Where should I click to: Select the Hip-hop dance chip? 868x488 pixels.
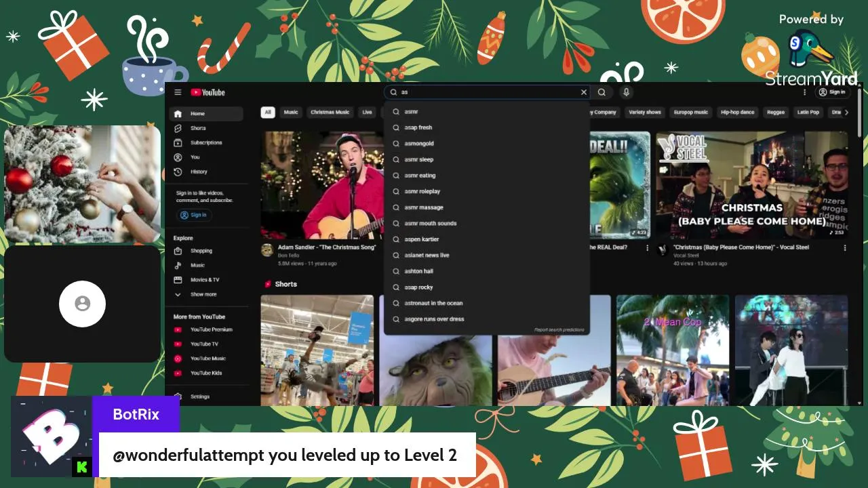tap(737, 113)
